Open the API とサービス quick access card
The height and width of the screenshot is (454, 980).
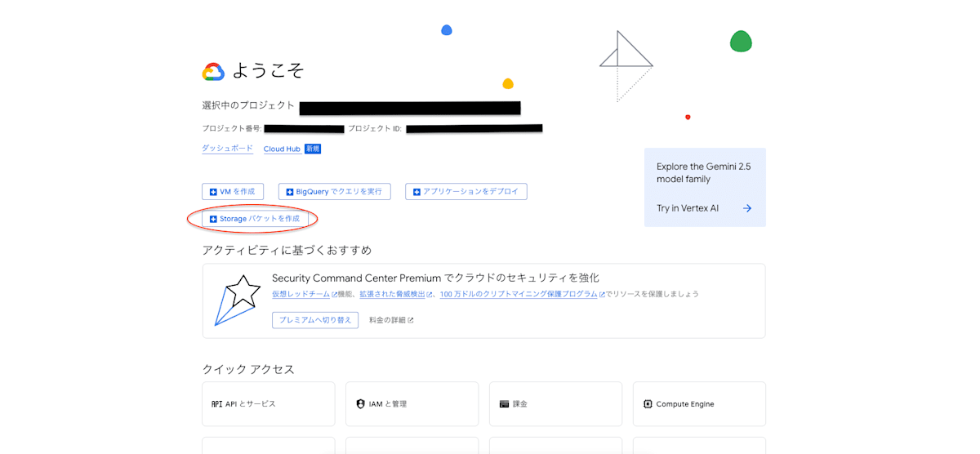[x=269, y=404]
